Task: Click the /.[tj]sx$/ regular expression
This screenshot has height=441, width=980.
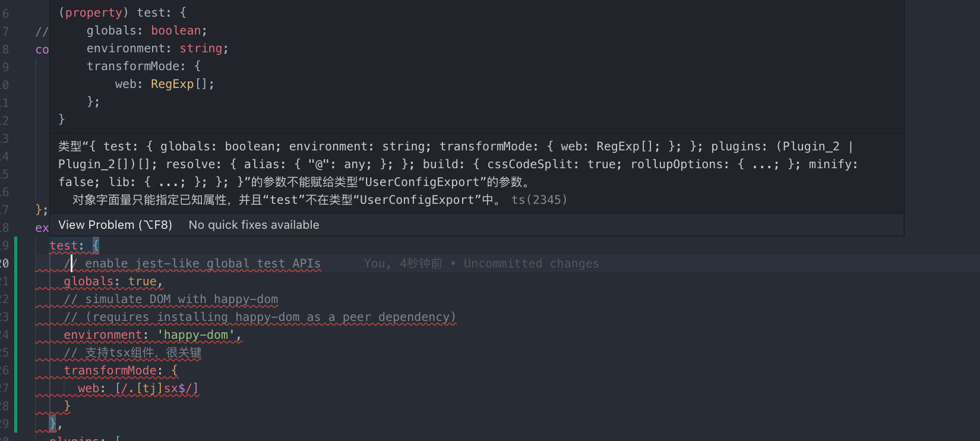Action: point(157,388)
